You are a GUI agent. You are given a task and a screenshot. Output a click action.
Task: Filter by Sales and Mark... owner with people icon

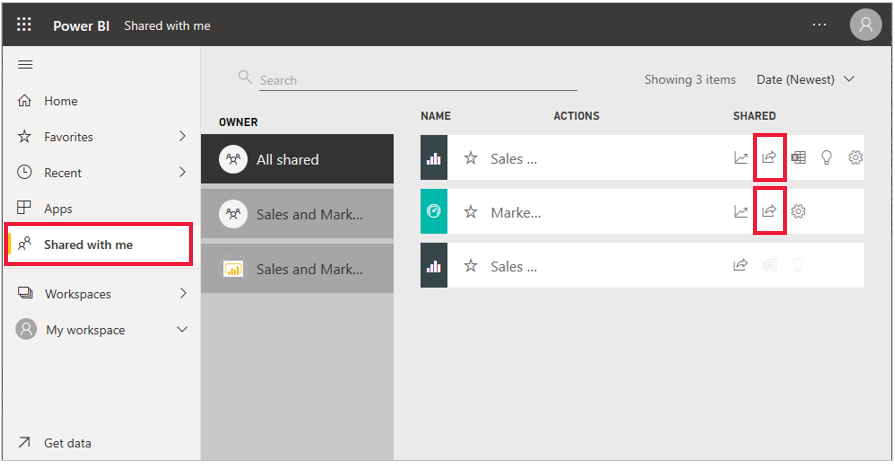[297, 214]
